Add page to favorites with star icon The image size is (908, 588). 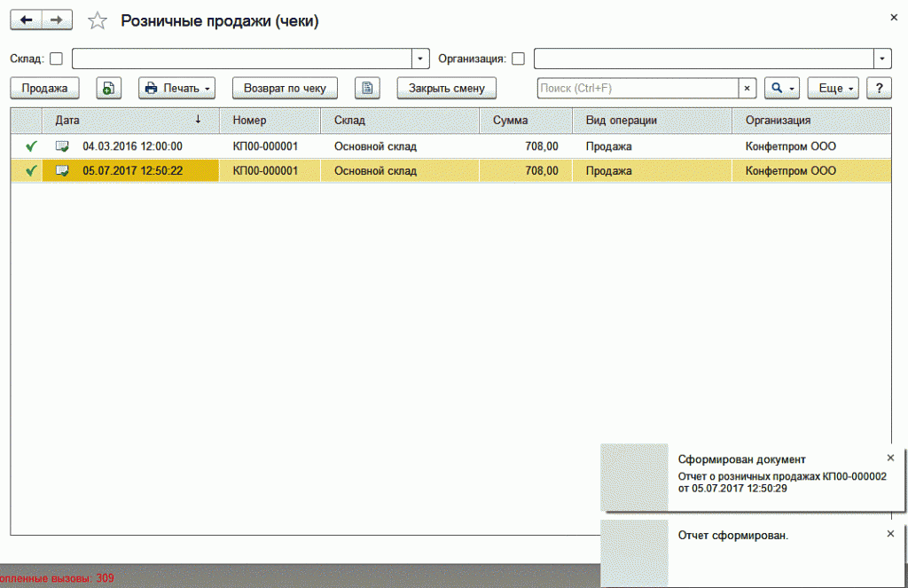pyautogui.click(x=97, y=21)
